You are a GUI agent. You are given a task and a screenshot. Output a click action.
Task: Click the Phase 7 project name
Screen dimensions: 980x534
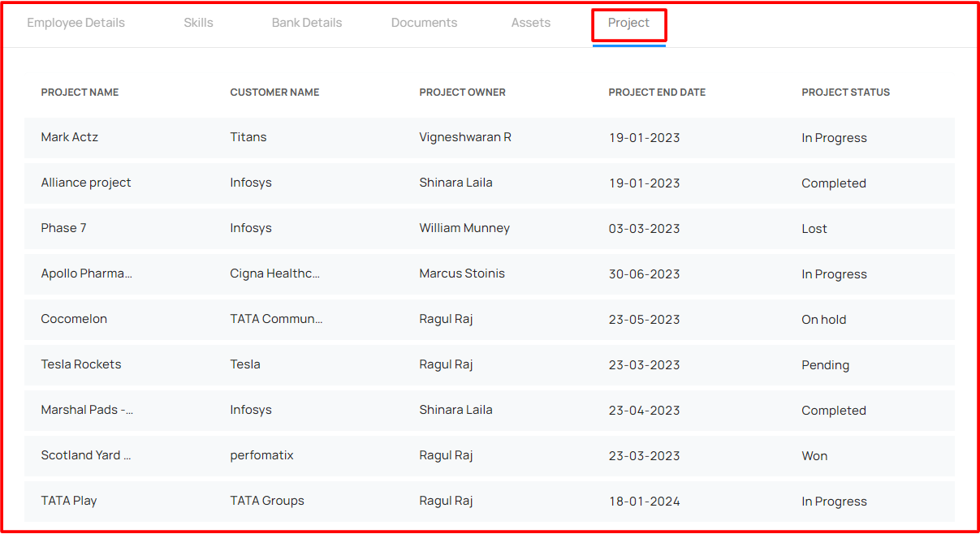tap(63, 228)
